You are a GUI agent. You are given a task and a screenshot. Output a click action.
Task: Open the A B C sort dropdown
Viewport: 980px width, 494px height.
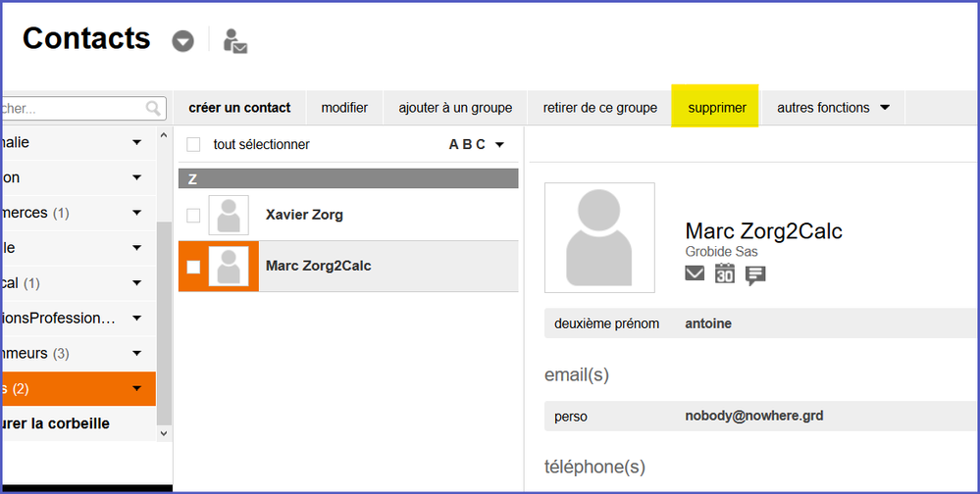477,145
